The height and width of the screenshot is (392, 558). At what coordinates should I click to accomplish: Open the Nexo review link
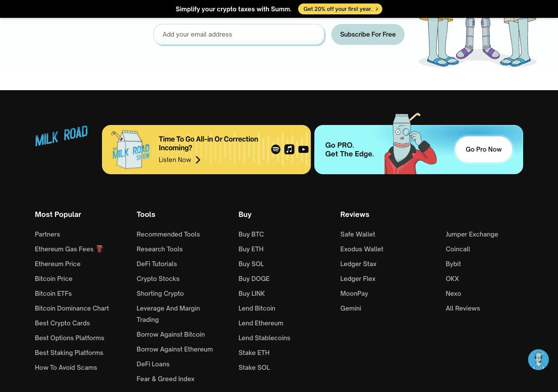point(453,294)
